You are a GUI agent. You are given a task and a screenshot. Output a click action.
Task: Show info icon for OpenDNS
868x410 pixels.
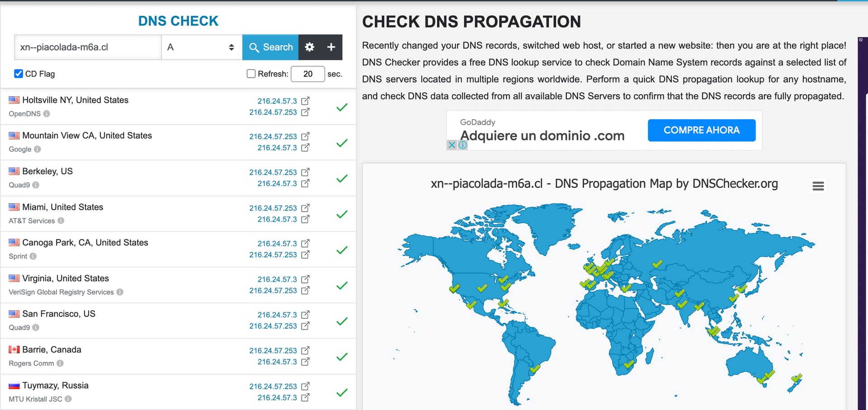coord(47,114)
